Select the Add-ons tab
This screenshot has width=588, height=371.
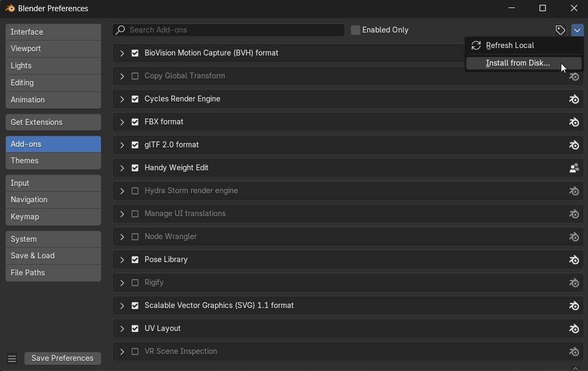coord(53,144)
